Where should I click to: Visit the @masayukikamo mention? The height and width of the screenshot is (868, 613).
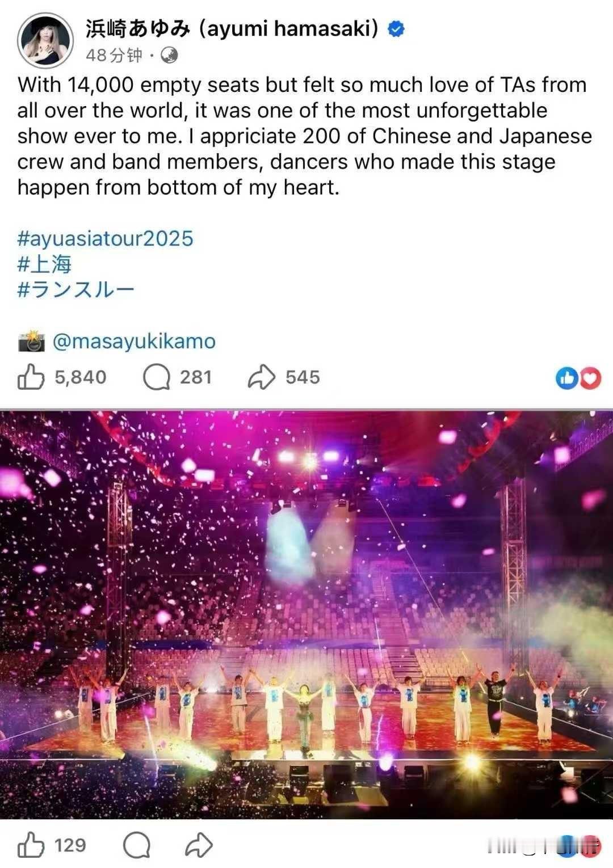coord(134,341)
